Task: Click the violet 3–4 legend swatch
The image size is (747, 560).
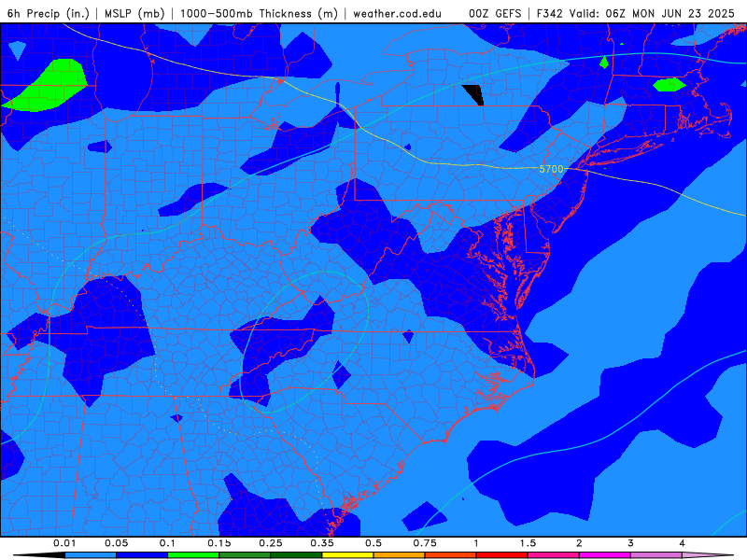Action: pyautogui.click(x=656, y=555)
